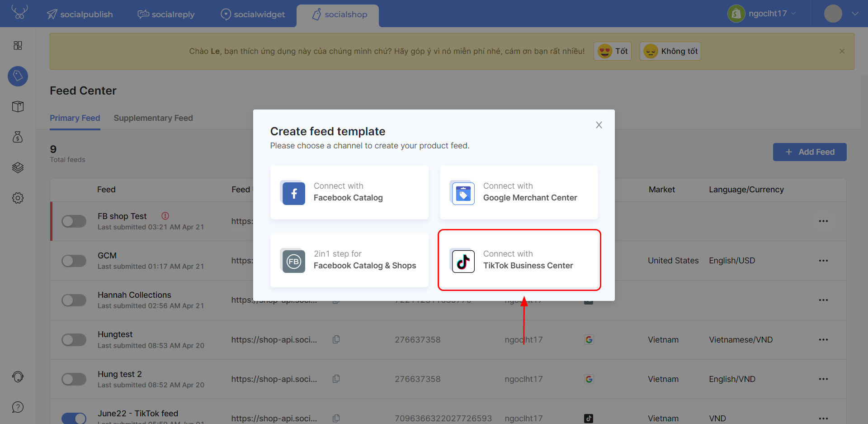Switch to the socialreply tab

[166, 14]
